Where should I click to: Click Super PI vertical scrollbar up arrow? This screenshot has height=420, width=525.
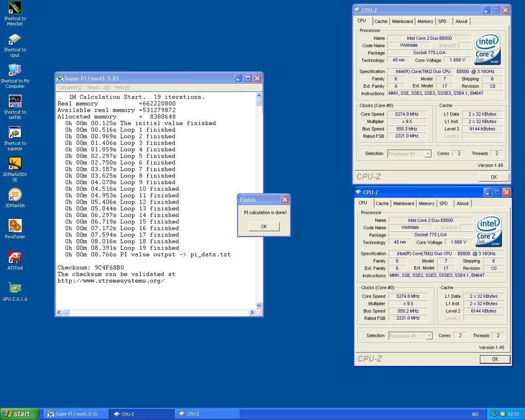click(259, 95)
